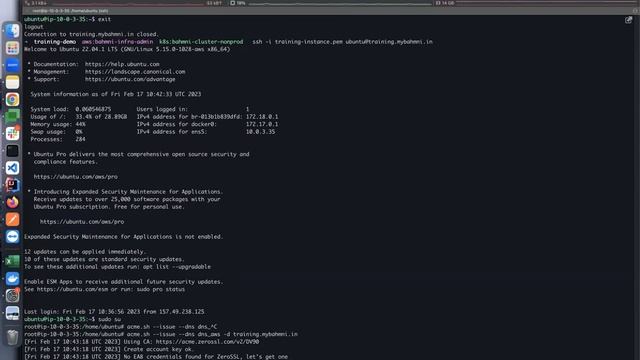Click the https://help.ubuntu.com documentation URL
Viewport: 640px width, 360px height.
click(122, 64)
